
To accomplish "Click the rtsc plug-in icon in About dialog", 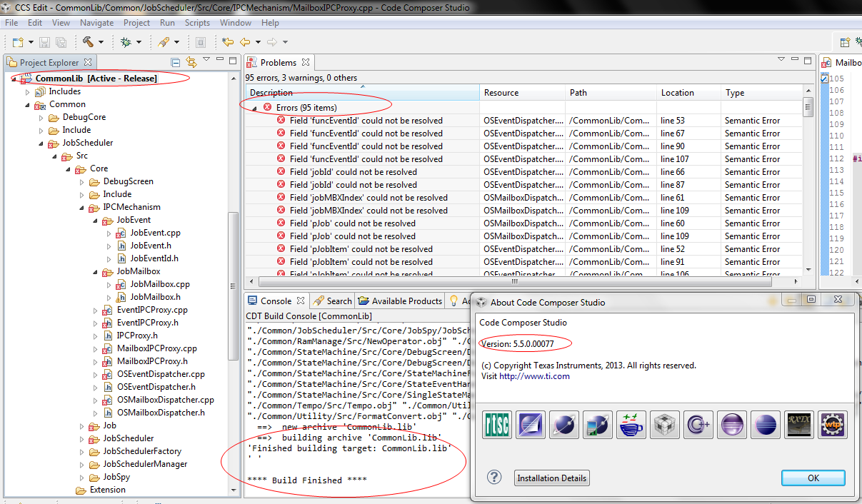I will (x=497, y=425).
